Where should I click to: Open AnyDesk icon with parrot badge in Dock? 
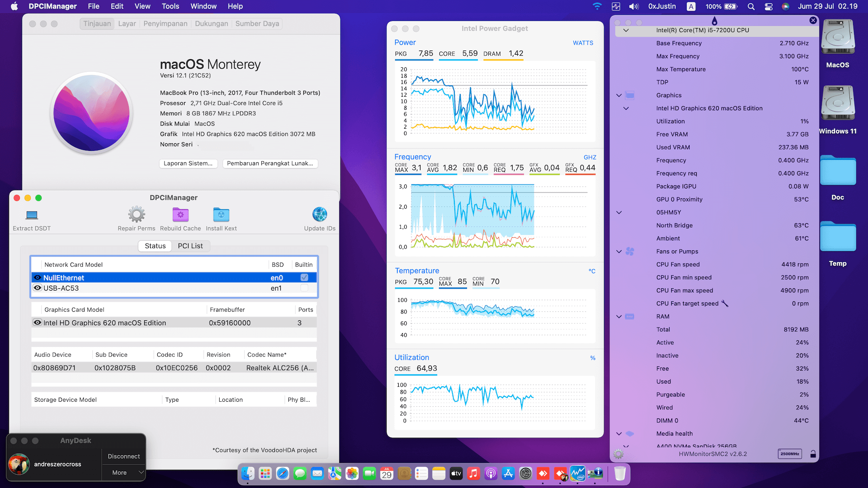pos(561,473)
